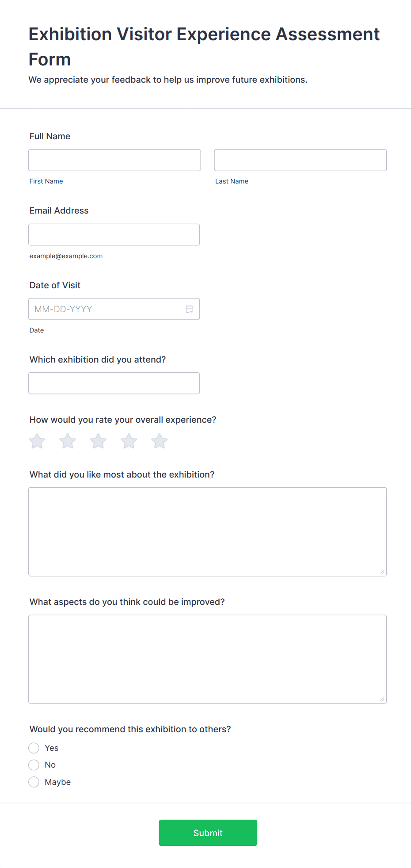
Task: Click the aspects to improve textarea
Action: pos(207,659)
